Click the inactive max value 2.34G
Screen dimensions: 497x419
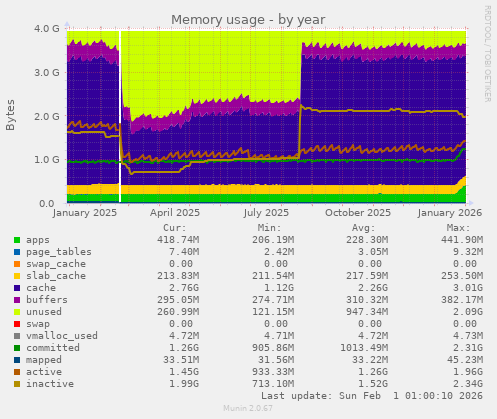[468, 384]
